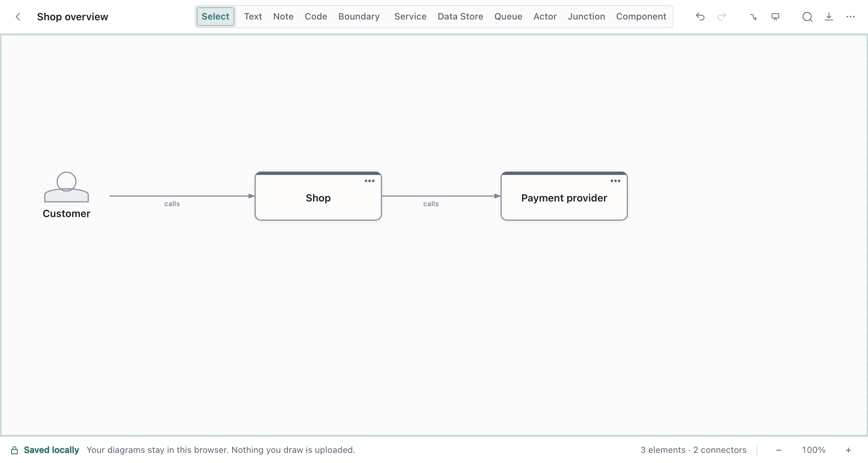Image resolution: width=868 pixels, height=463 pixels.
Task: Click the download export icon
Action: tap(829, 17)
